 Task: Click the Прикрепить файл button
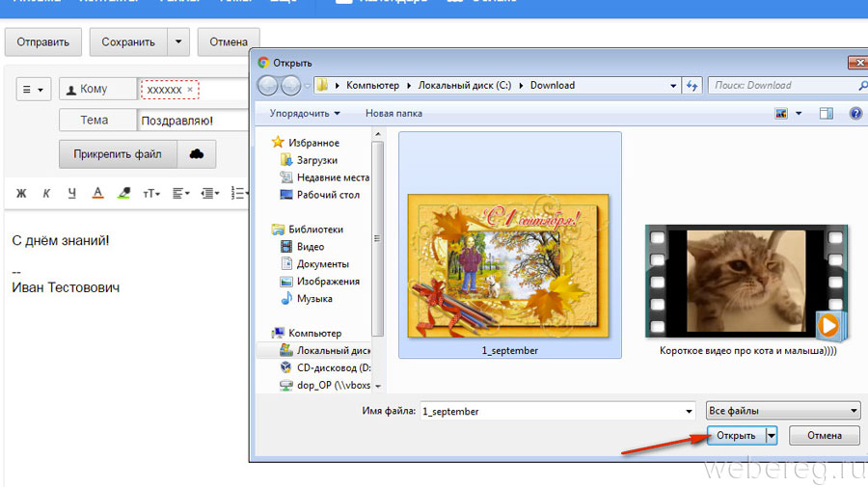(118, 154)
